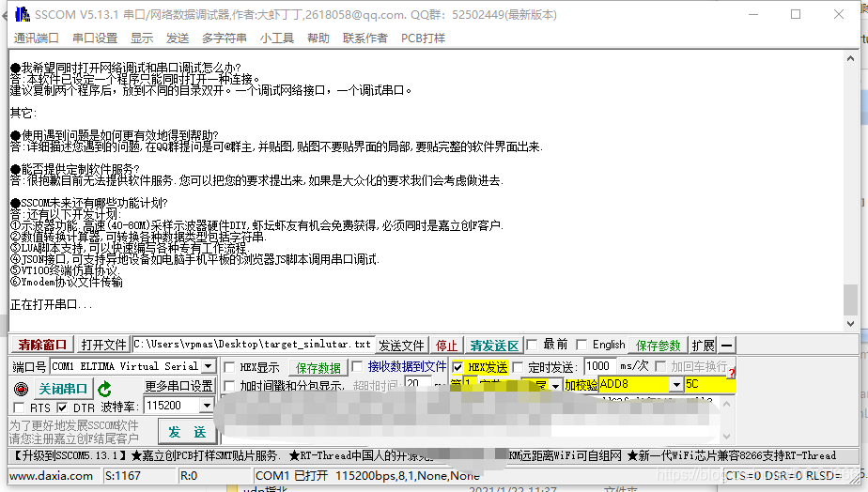Click the red serial port status indicator
This screenshot has width=868, height=492.
pyautogui.click(x=21, y=389)
